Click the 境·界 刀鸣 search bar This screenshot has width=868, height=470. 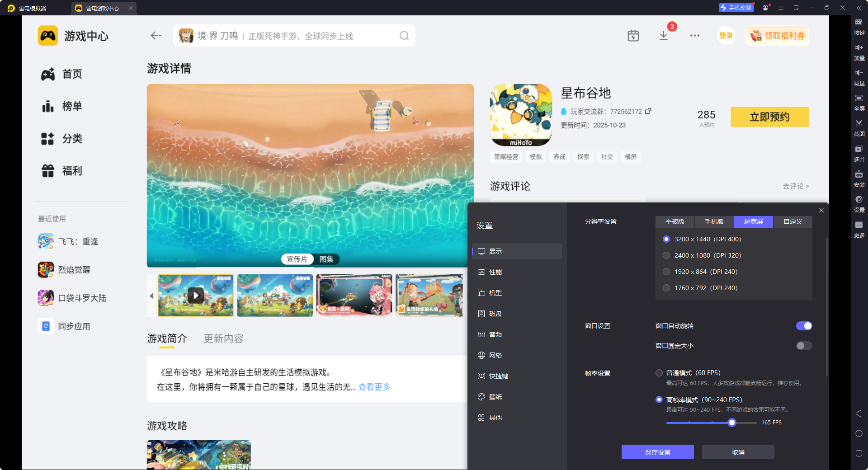click(271, 36)
